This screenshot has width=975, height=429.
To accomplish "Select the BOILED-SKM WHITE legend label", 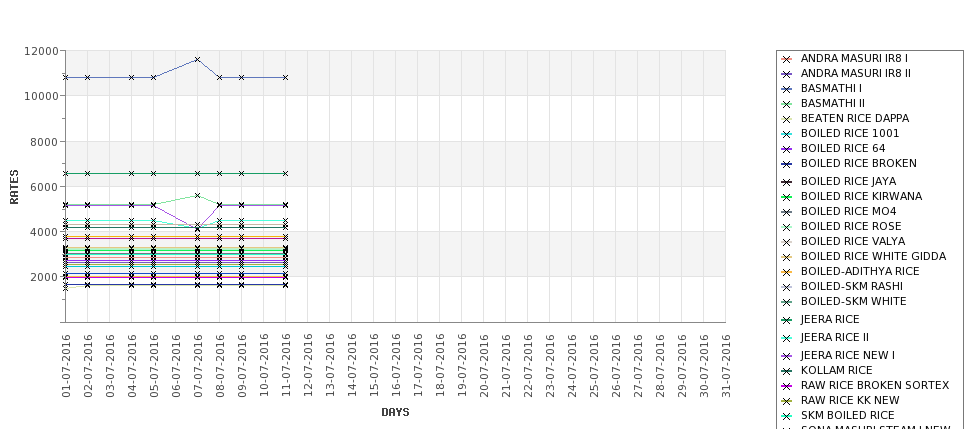I will pos(854,301).
